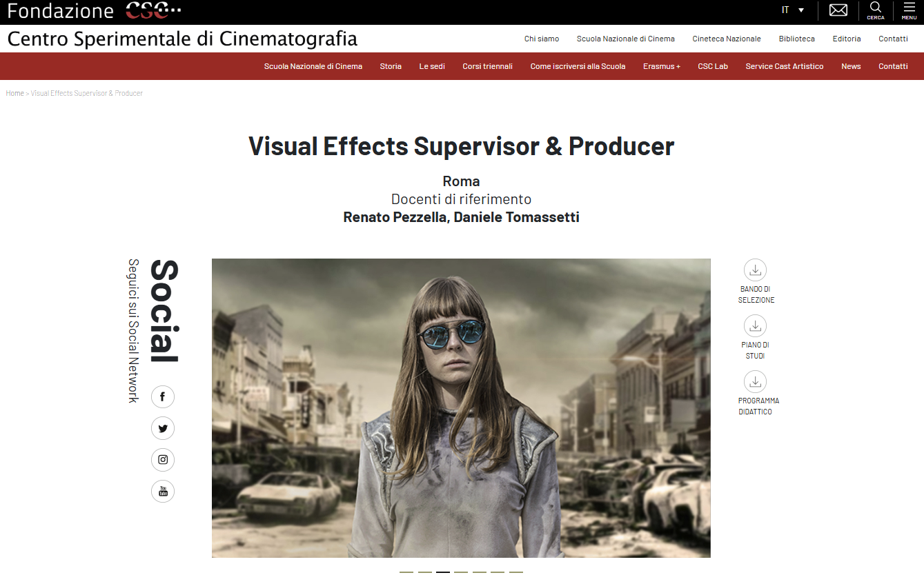Download the Bando di Selezione

click(756, 270)
